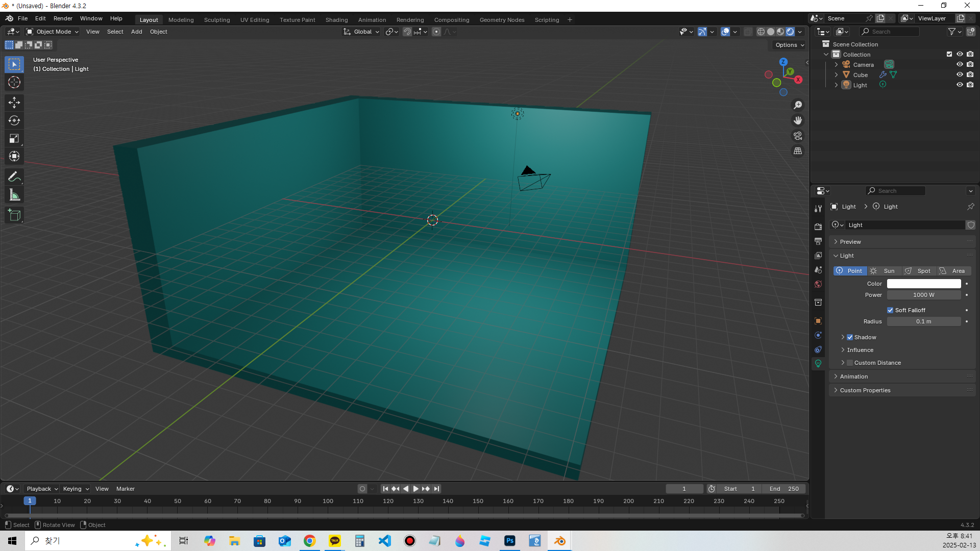Select the Measure tool
The image size is (980, 551).
click(14, 195)
